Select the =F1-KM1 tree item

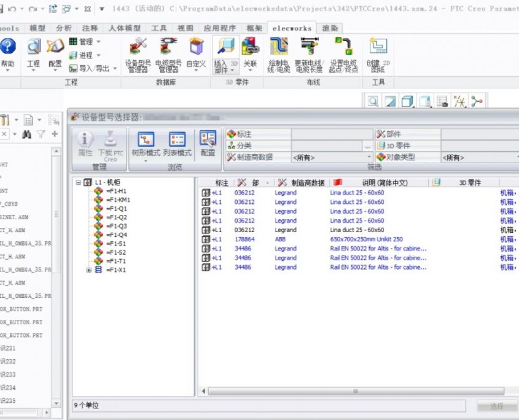[118, 200]
